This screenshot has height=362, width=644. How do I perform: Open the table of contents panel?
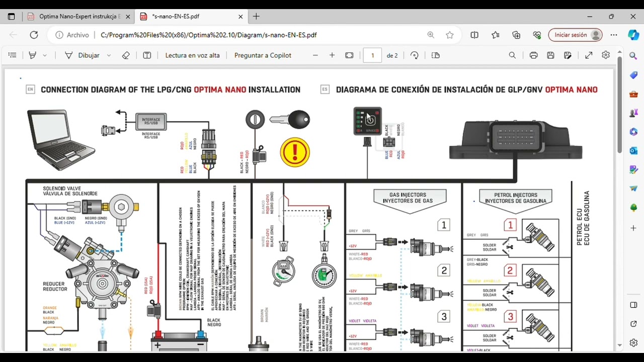pos(13,55)
